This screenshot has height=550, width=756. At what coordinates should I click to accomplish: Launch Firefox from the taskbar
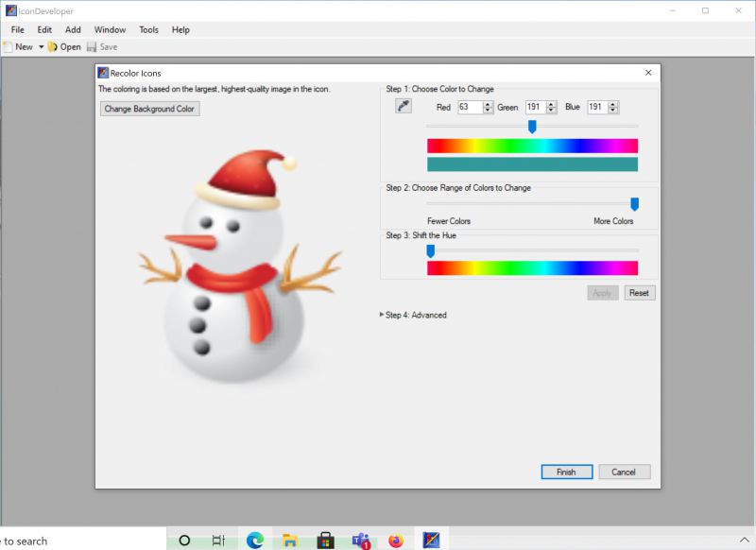coord(396,539)
